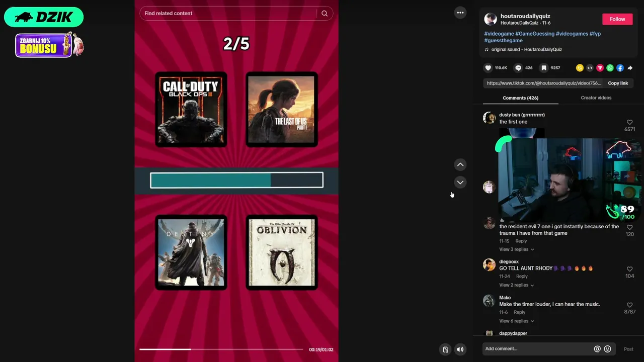The image size is (644, 362).
Task: Seek on the video progress bar
Action: tap(221, 349)
